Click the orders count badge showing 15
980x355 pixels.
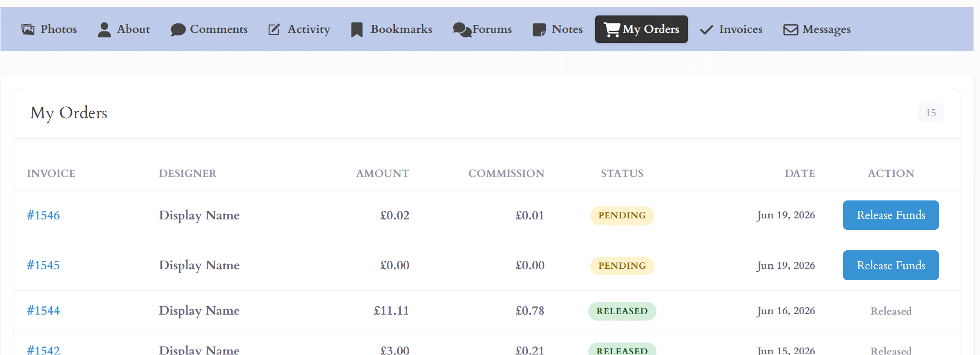931,113
